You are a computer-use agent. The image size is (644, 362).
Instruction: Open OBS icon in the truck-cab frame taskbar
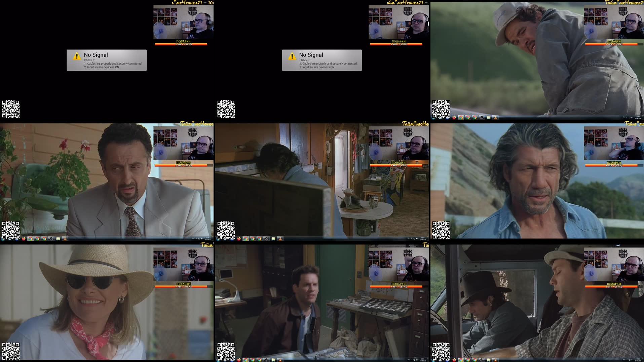click(x=482, y=360)
